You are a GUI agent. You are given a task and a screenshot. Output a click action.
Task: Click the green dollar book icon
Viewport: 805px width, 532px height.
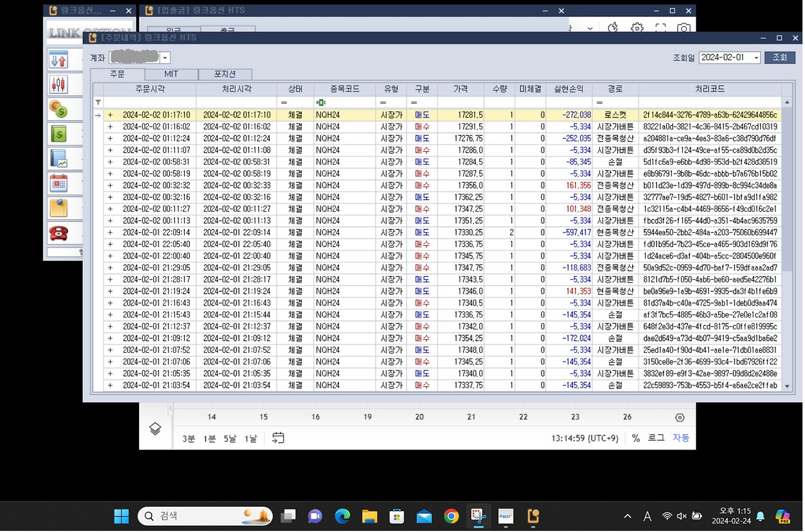58,133
